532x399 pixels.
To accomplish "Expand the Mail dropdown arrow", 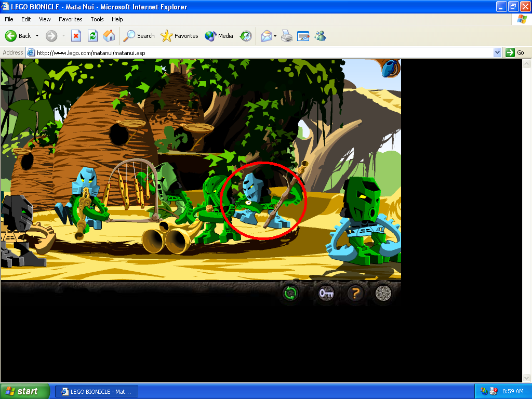I will coord(275,36).
